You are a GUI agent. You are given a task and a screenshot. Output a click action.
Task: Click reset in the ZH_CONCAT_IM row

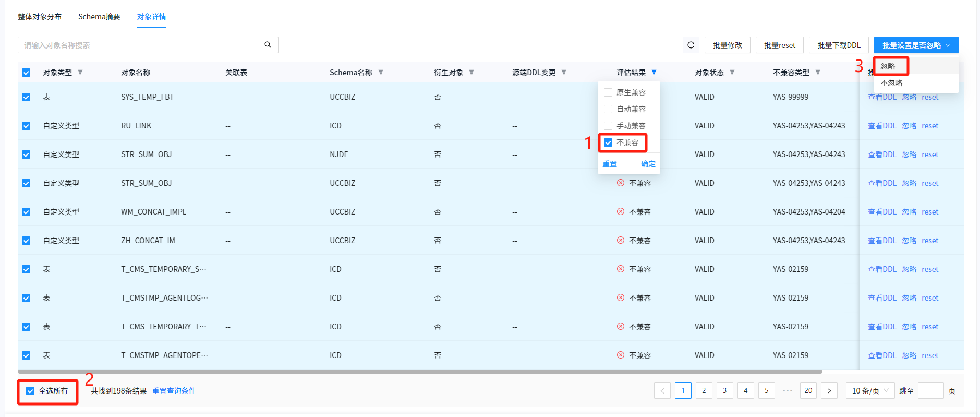[x=930, y=241]
